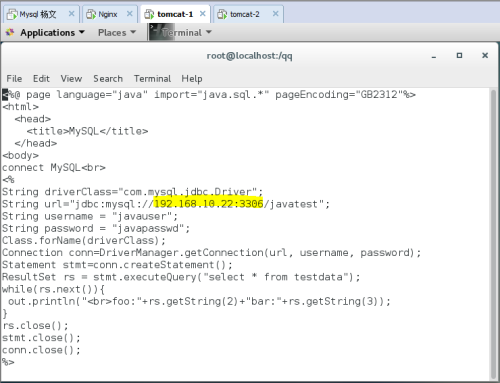
Task: Click the Nginx tab VM icon
Action: (x=91, y=14)
